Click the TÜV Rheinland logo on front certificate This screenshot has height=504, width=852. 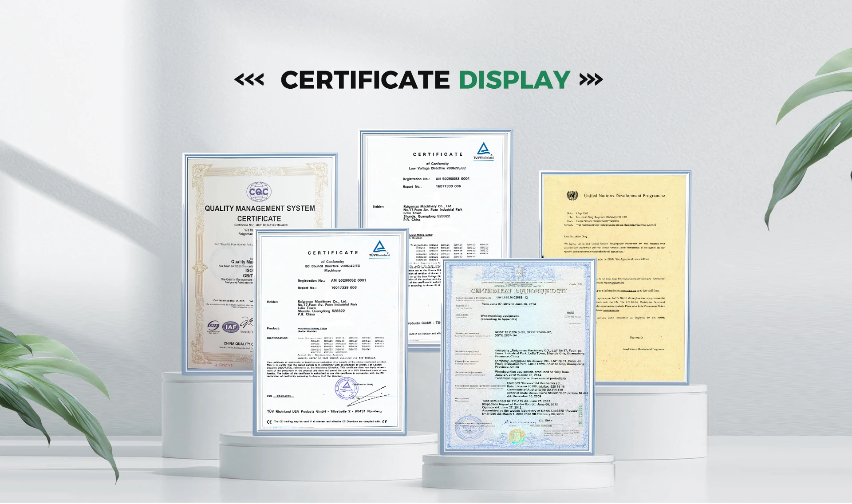(379, 248)
